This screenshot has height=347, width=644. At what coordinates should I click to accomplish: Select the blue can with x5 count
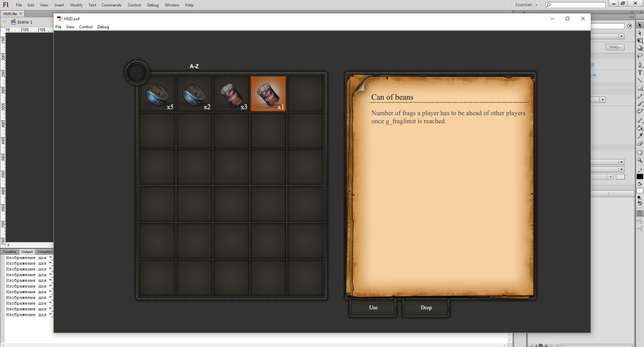[x=157, y=94]
